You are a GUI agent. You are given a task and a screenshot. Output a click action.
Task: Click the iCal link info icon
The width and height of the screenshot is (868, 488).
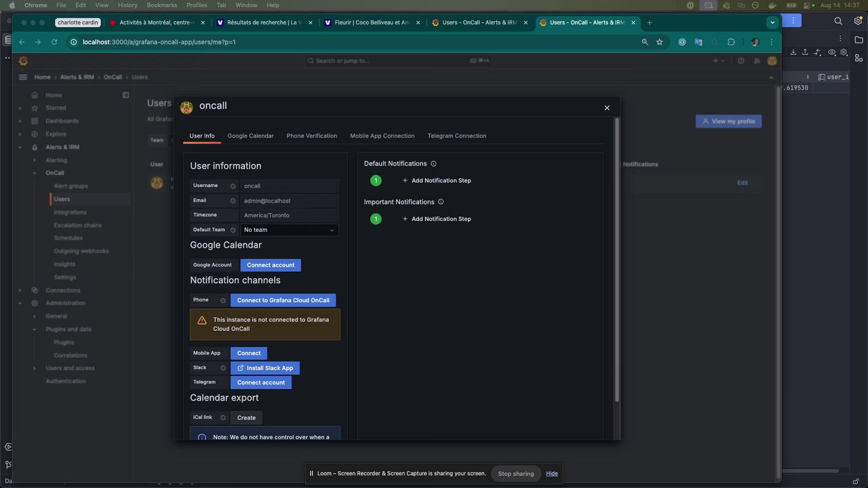click(222, 418)
